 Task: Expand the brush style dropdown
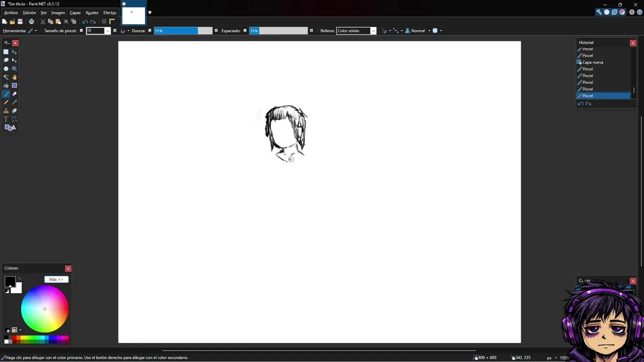tap(125, 31)
